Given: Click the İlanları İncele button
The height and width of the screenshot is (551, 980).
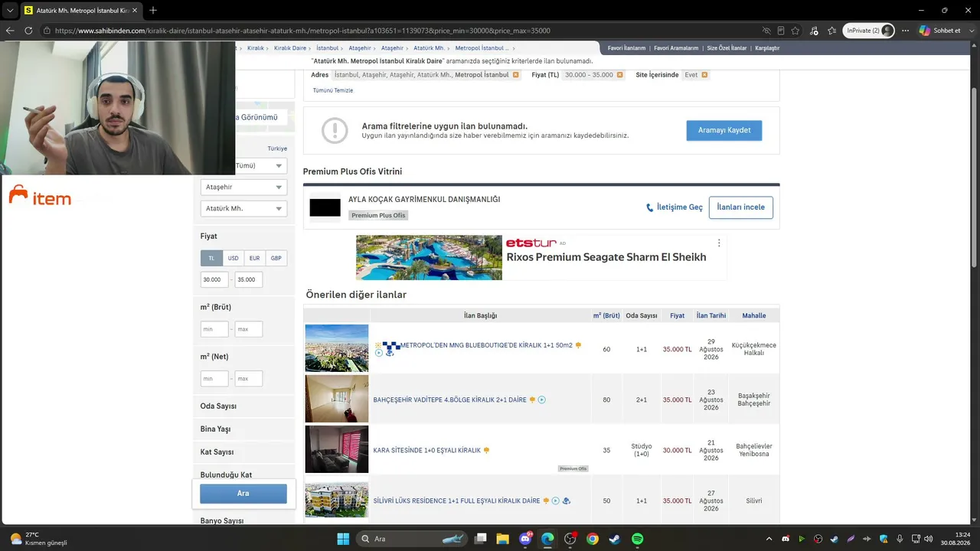Looking at the screenshot, I should [741, 207].
